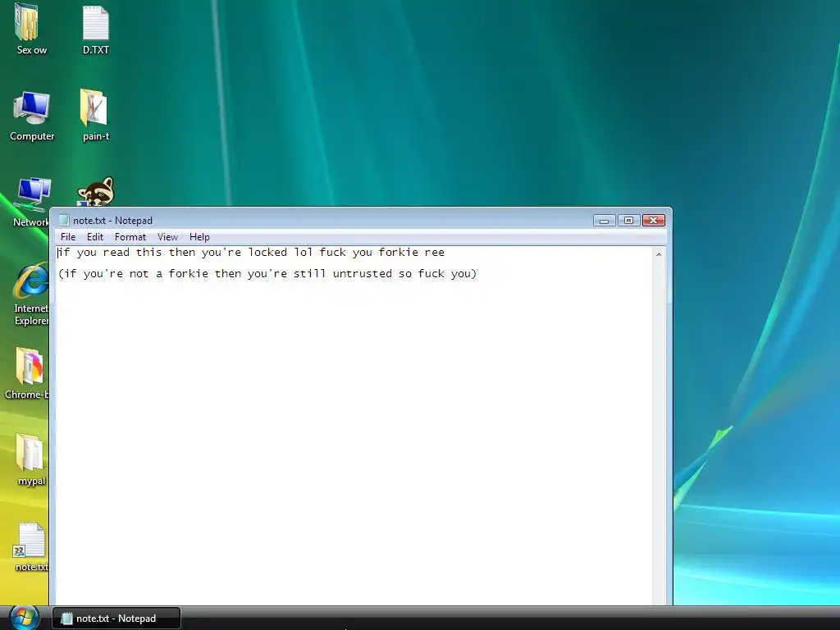Open the 'Sex ow' folder icon
The image size is (840, 630).
[31, 30]
